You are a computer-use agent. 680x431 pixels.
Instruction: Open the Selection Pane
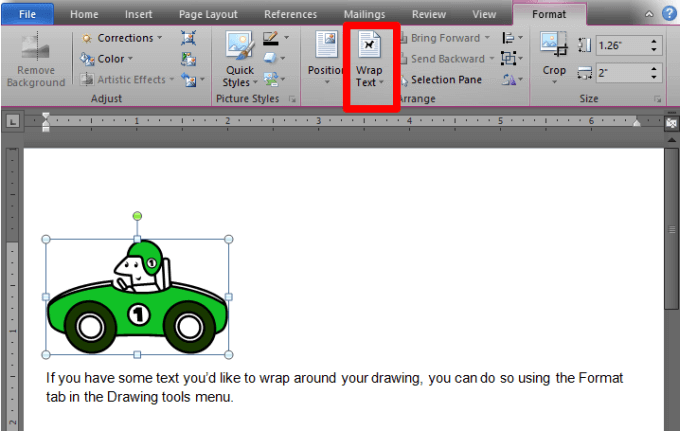(x=441, y=80)
